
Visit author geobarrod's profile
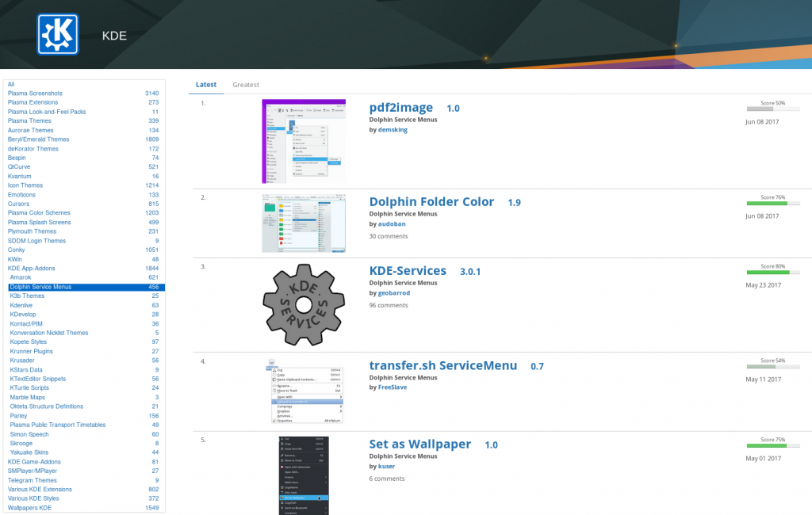[393, 293]
